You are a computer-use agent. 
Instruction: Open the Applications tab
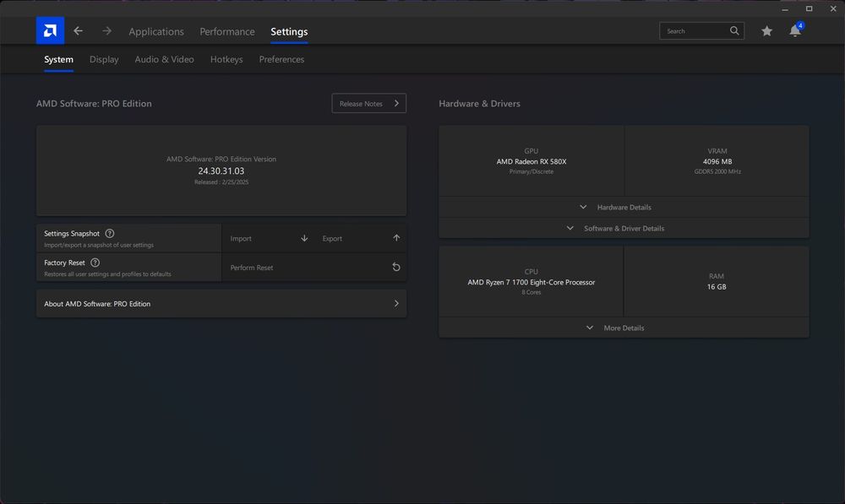tap(156, 31)
